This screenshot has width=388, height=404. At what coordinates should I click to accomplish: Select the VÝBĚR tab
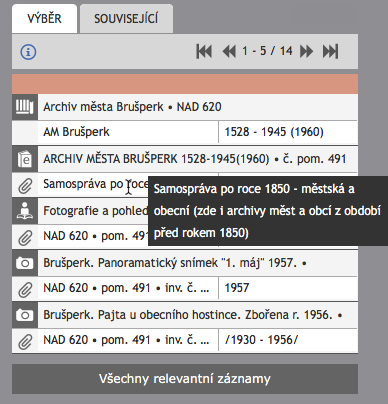pyautogui.click(x=44, y=19)
